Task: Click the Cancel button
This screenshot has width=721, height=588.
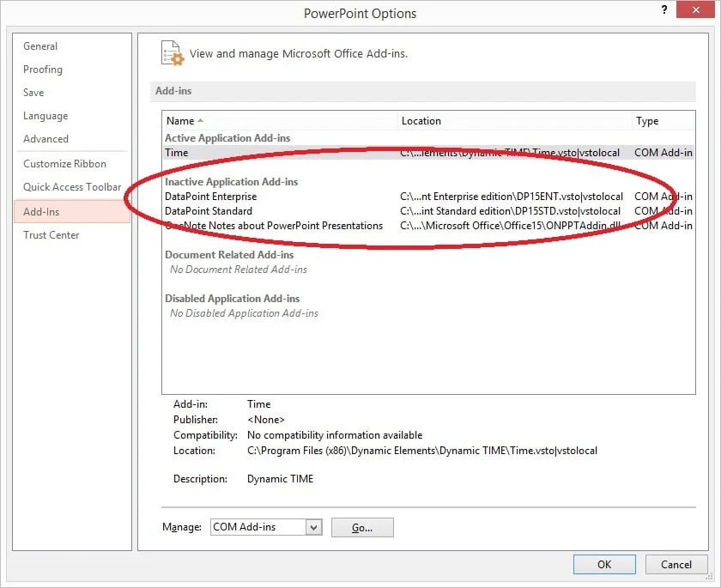Action: pyautogui.click(x=676, y=564)
